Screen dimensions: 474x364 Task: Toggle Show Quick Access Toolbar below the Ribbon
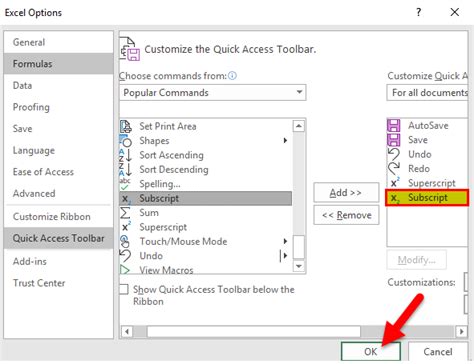pyautogui.click(x=124, y=289)
